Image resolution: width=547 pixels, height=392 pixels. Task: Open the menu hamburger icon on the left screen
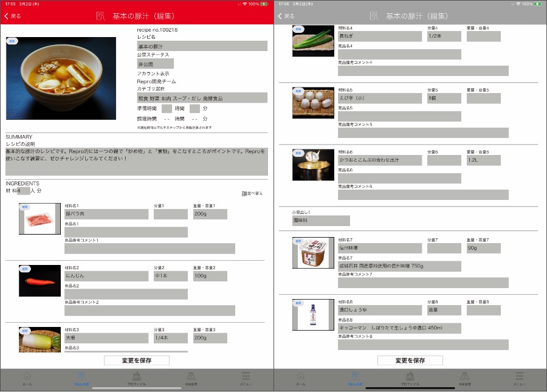click(x=246, y=377)
